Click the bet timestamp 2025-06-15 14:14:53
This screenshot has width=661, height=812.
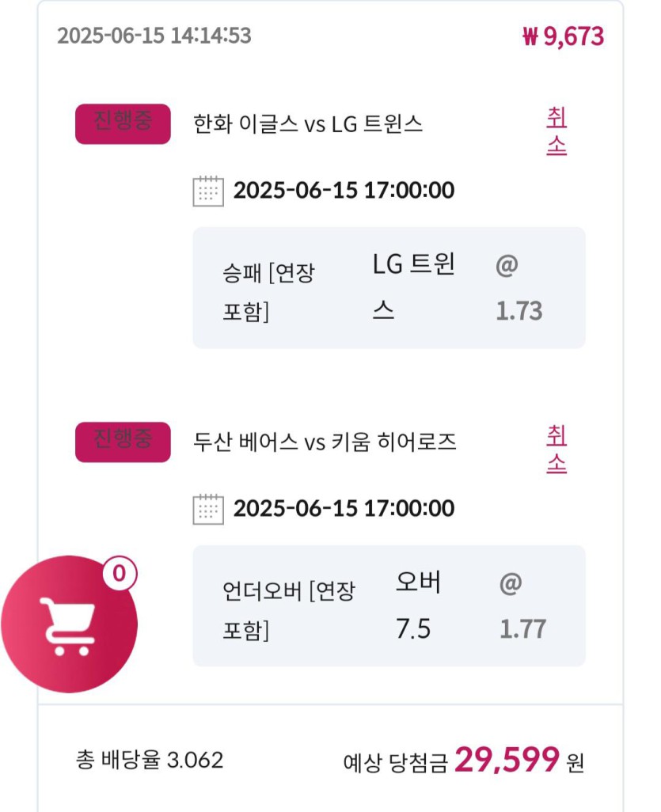point(154,36)
